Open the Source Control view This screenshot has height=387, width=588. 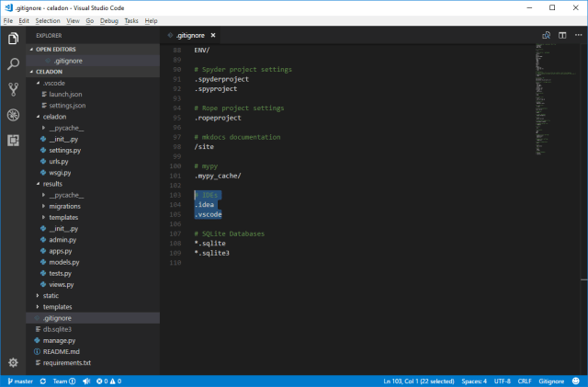tap(13, 89)
